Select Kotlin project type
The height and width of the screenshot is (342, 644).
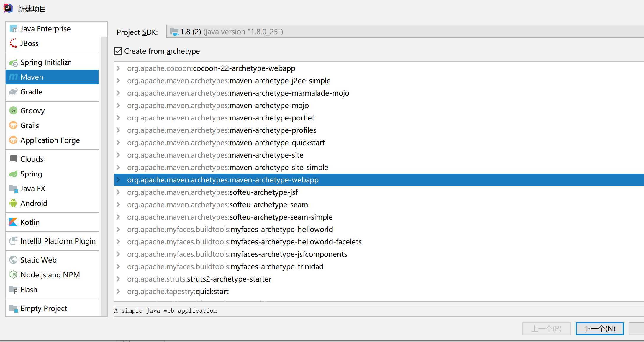tap(52, 222)
